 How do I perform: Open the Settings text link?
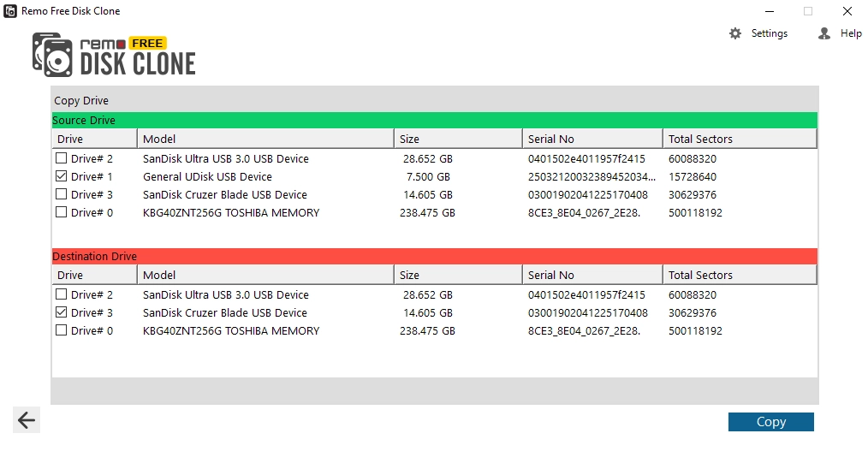[x=769, y=33]
